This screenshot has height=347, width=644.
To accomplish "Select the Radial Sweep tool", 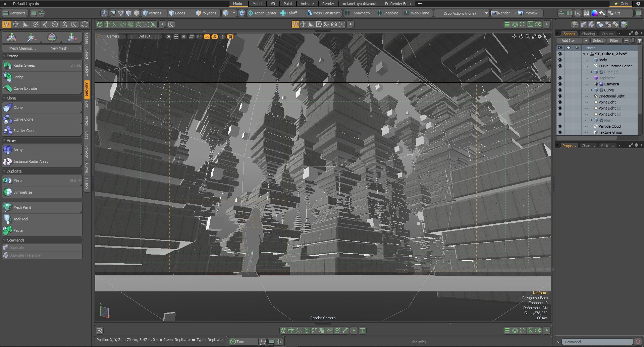I will pyautogui.click(x=42, y=65).
